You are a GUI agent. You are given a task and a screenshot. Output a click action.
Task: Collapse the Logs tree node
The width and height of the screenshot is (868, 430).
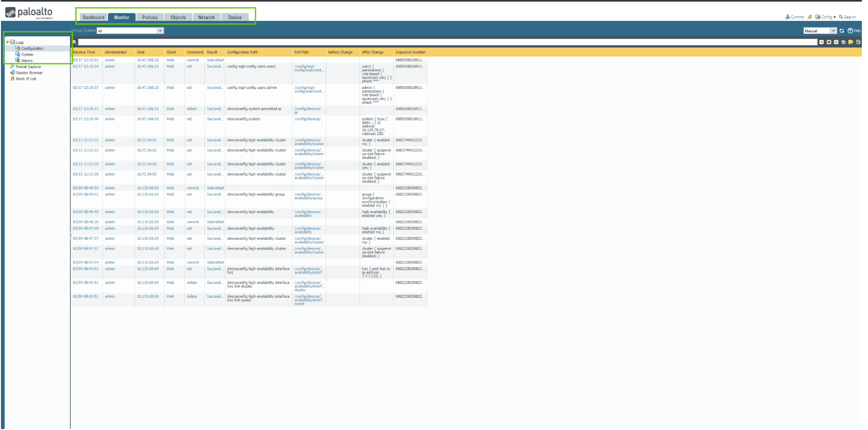(x=7, y=42)
